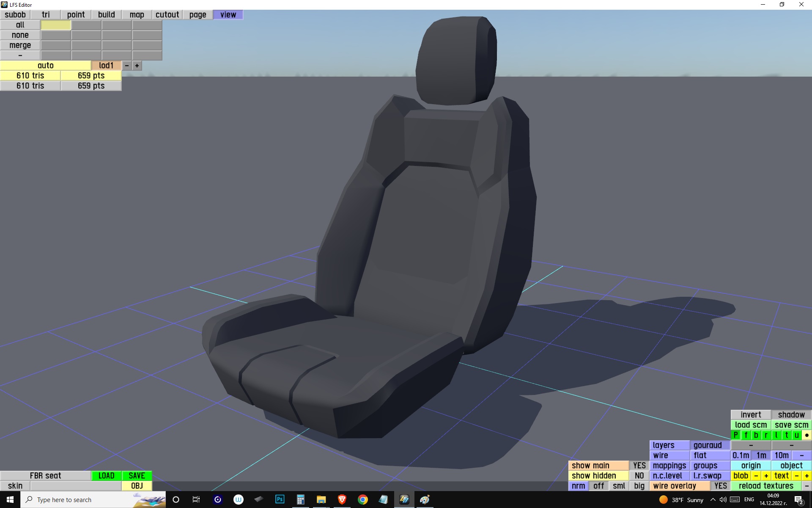Switch to the build tab
This screenshot has width=812, height=508.
tap(106, 15)
